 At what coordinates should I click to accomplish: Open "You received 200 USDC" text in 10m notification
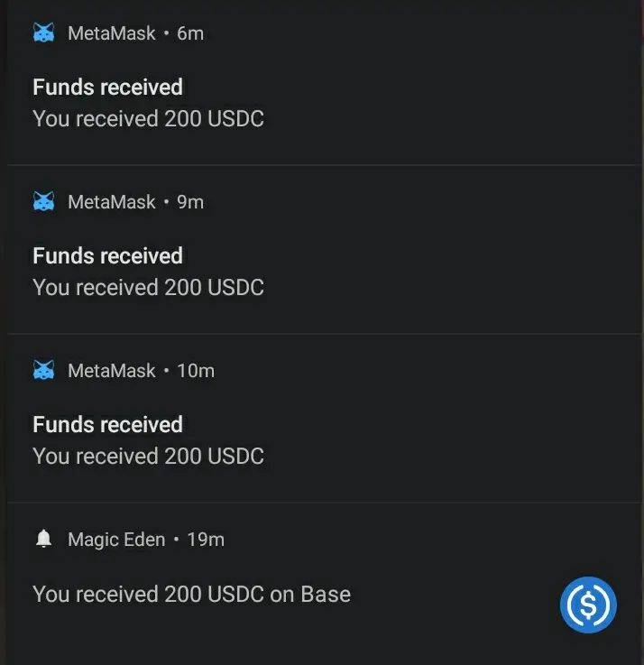click(149, 456)
